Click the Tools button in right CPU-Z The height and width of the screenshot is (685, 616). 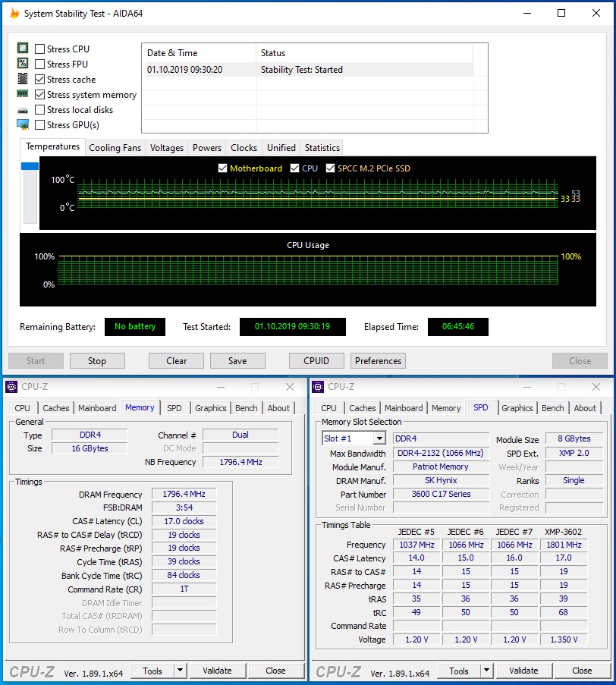pos(459,671)
